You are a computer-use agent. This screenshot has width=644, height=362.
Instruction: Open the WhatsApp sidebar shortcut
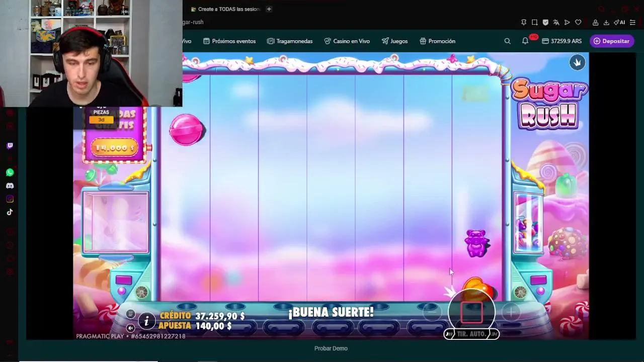10,172
